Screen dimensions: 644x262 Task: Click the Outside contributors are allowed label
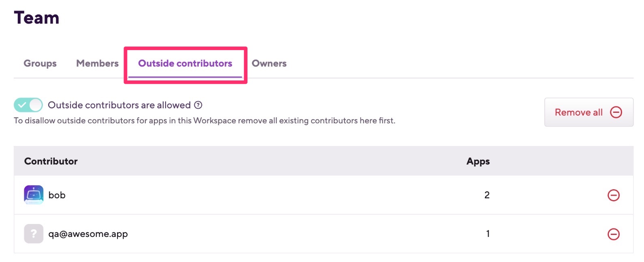point(119,105)
